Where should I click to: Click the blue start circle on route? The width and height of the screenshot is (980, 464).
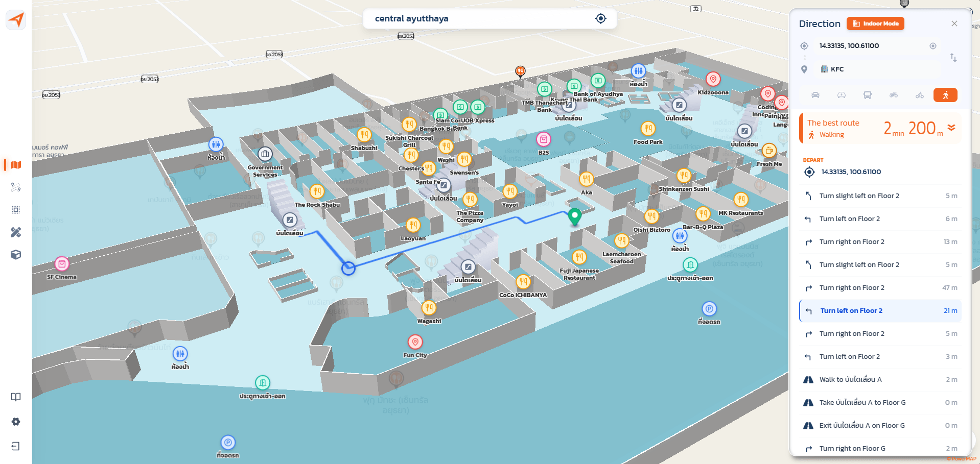(348, 268)
